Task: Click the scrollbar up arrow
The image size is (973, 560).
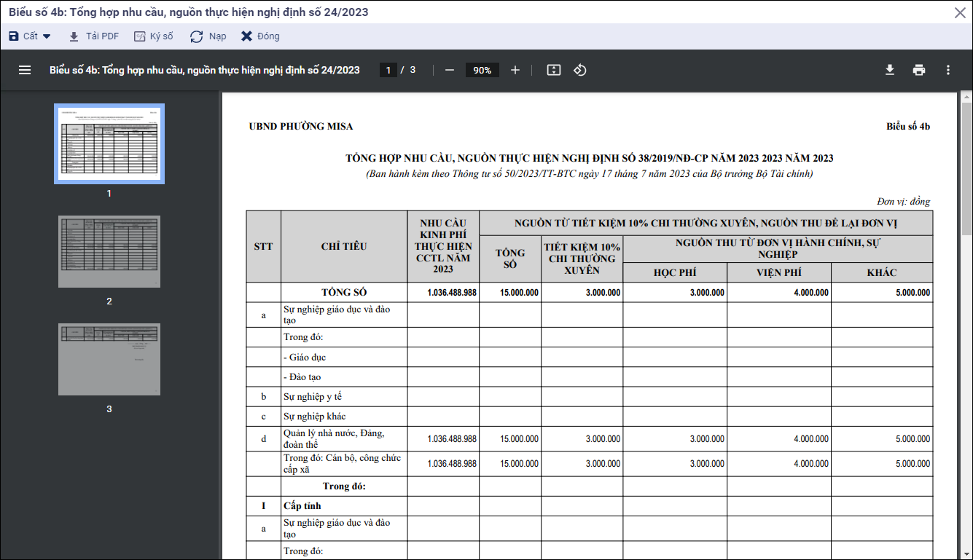Action: pyautogui.click(x=966, y=96)
